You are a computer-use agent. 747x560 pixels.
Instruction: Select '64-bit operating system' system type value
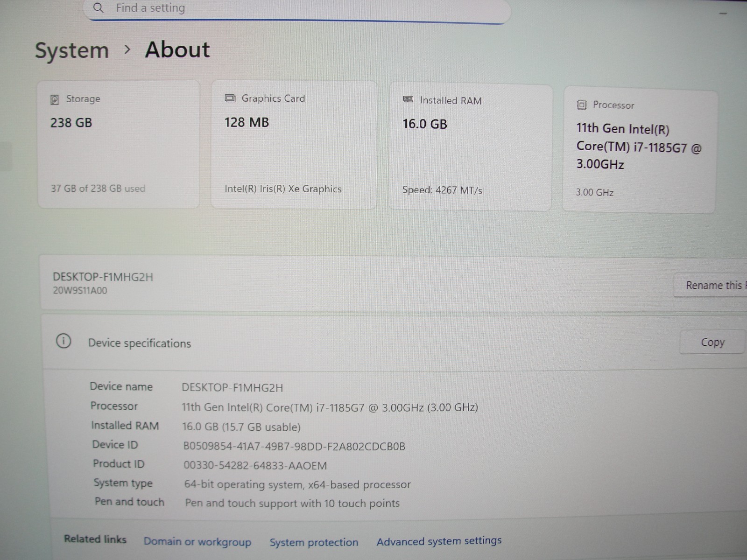[x=297, y=484]
